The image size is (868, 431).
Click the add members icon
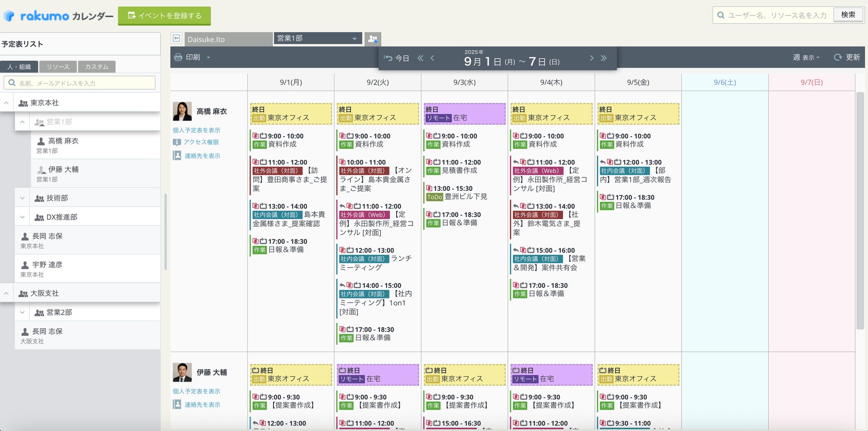tap(373, 39)
